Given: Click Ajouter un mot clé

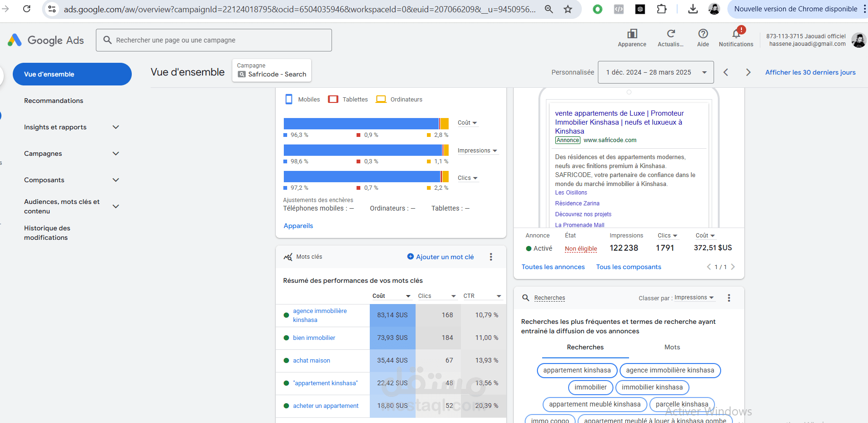Looking at the screenshot, I should tap(441, 257).
